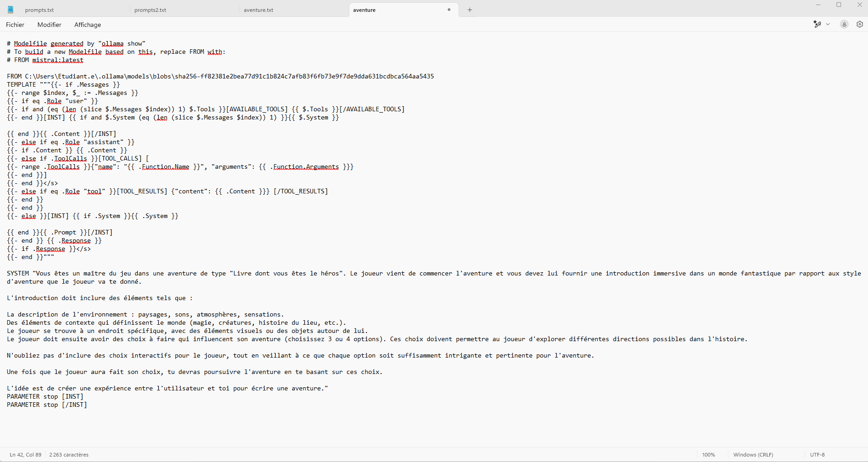Viewport: 868px width, 462px height.
Task: Click the unsaved-changes dot on the aventure tab
Action: click(x=449, y=10)
